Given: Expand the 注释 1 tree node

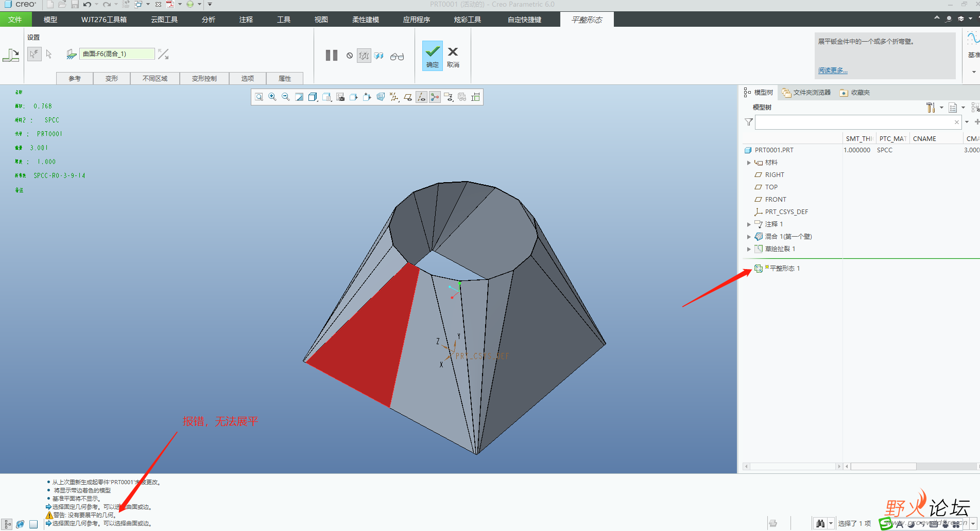Looking at the screenshot, I should tap(749, 224).
